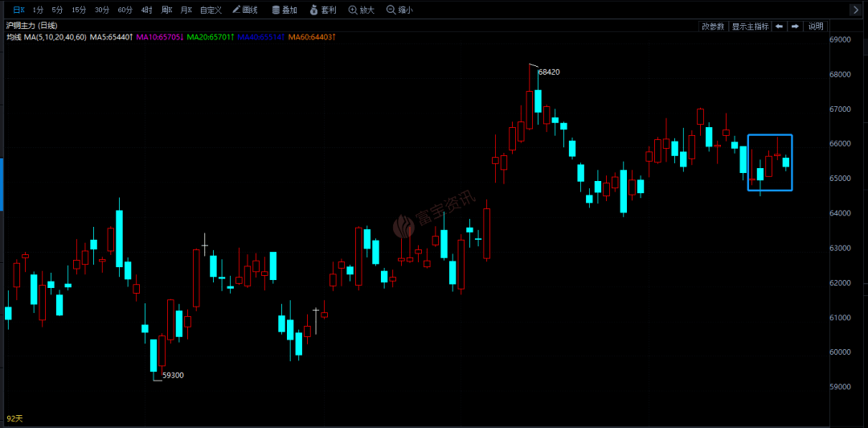Switch to the 15分 period tab
This screenshot has width=868, height=428.
click(x=79, y=10)
